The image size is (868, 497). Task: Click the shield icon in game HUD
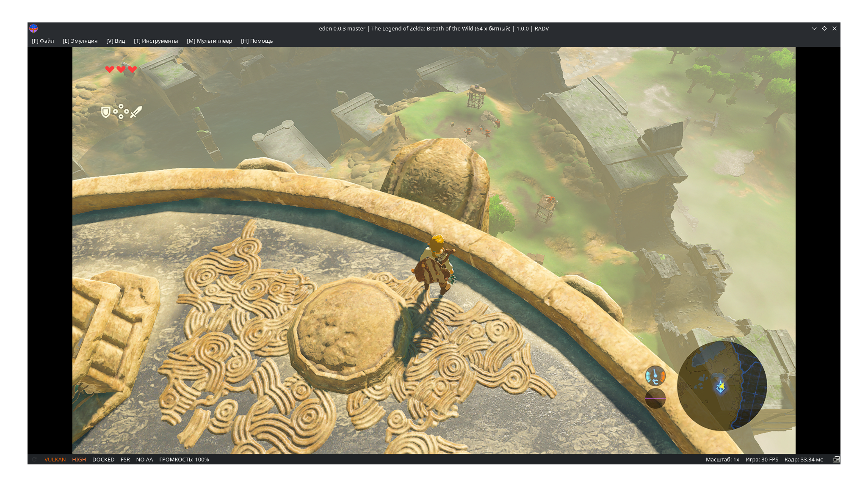106,112
